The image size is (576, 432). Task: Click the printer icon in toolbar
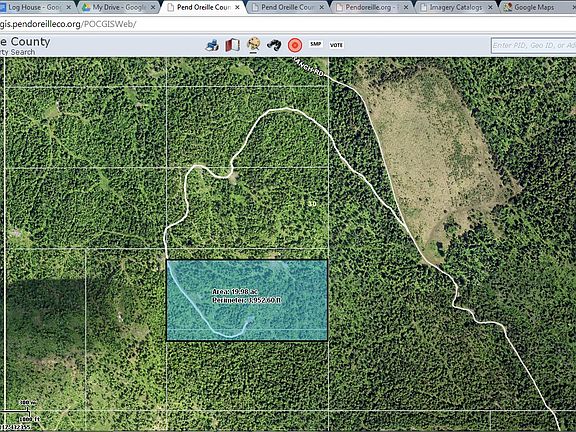point(212,45)
